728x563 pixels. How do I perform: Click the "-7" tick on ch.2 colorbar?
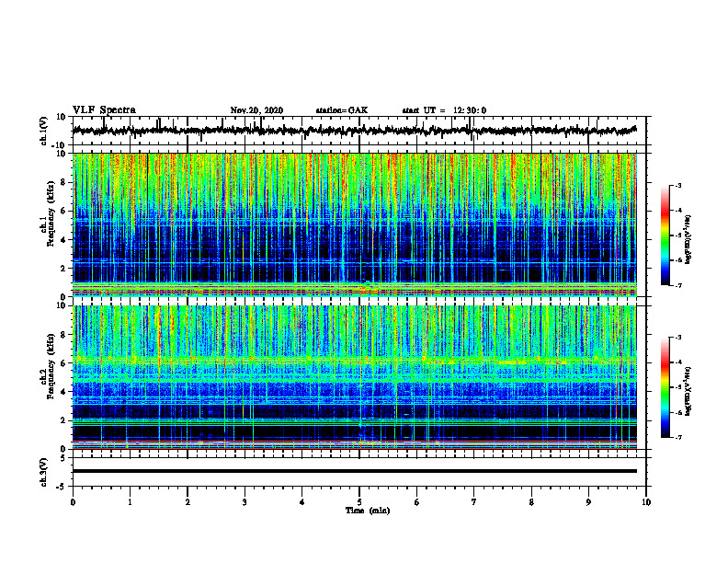tap(677, 437)
